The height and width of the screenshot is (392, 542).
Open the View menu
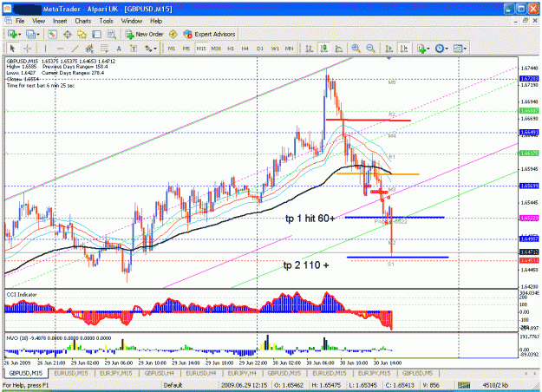point(39,21)
